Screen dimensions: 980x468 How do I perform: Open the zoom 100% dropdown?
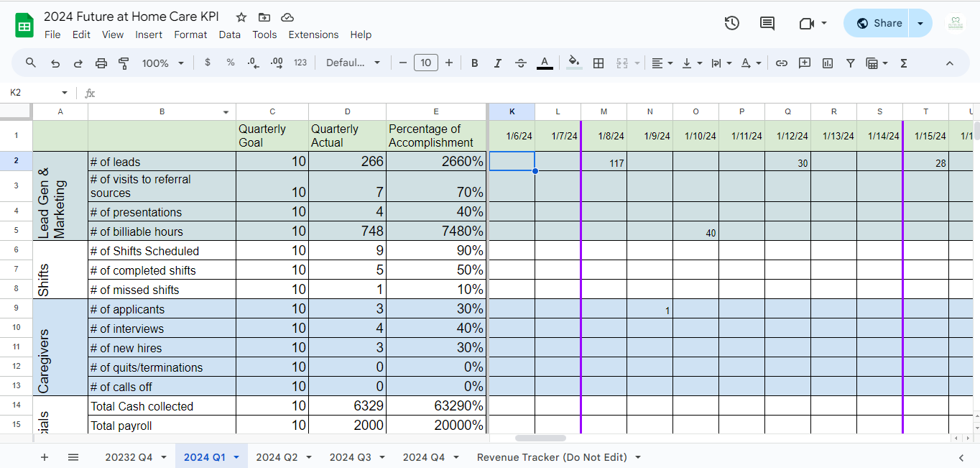[163, 63]
